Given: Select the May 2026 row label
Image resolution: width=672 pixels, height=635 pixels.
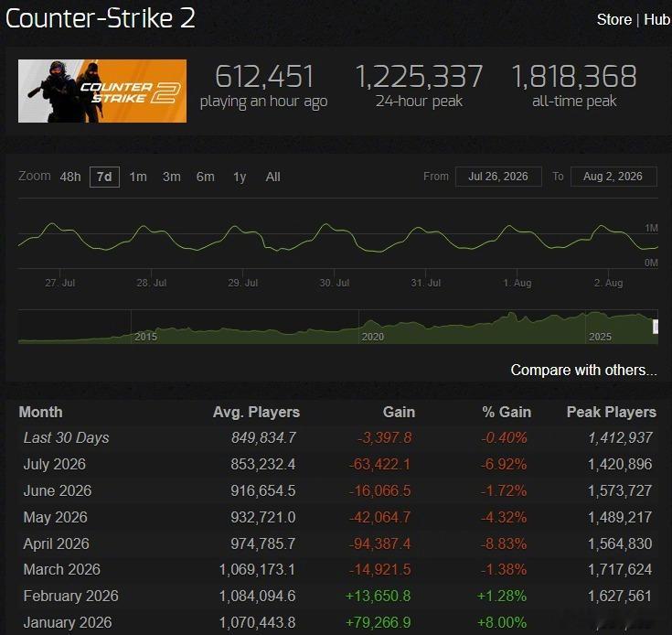Looking at the screenshot, I should point(55,518).
